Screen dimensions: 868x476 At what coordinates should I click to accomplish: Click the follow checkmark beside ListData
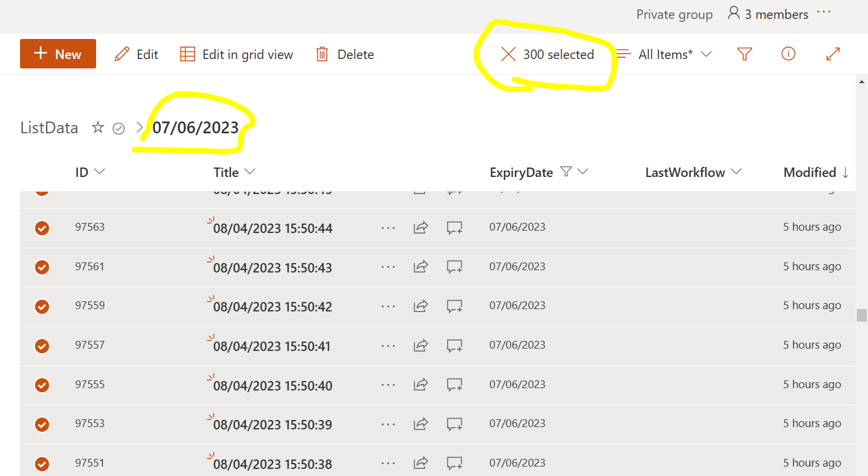click(119, 127)
